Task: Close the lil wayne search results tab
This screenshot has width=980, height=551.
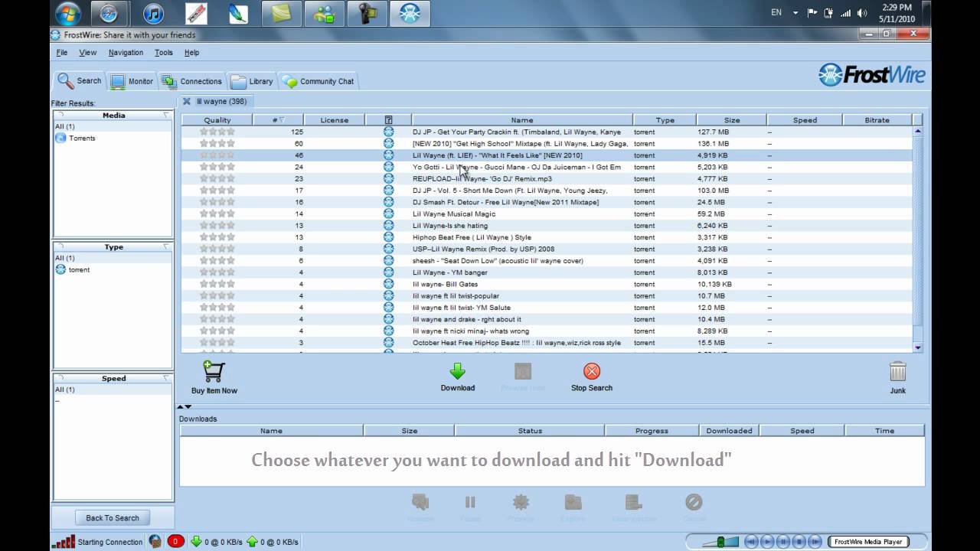Action: point(186,101)
